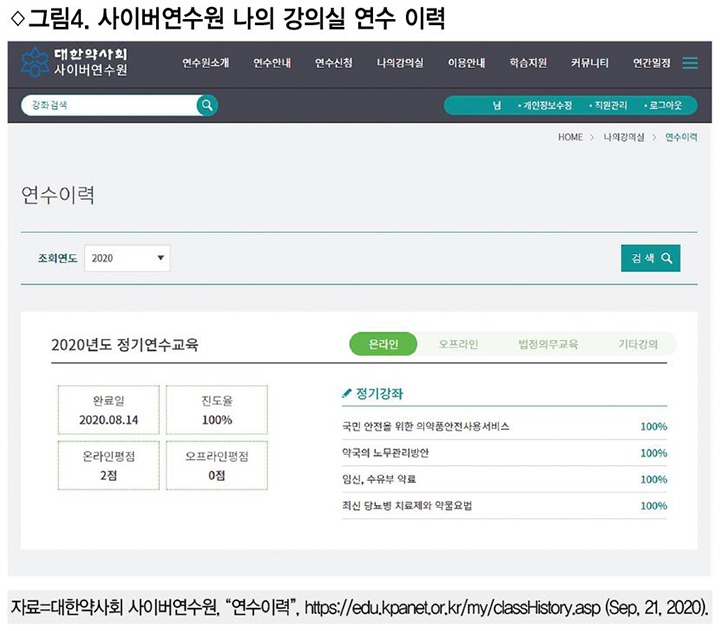This screenshot has width=720, height=631.
Task: Open the 연수신청 menu
Action: pyautogui.click(x=334, y=62)
